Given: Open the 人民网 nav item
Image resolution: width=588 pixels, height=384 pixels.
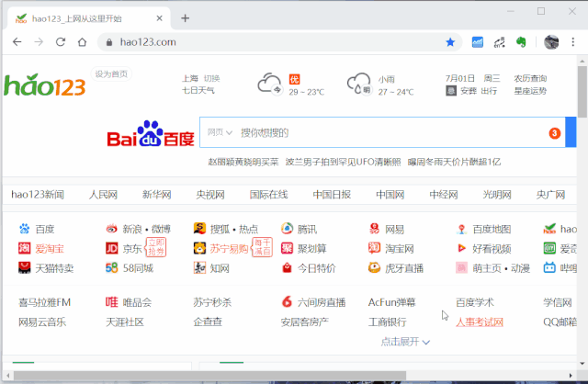Looking at the screenshot, I should coord(103,194).
